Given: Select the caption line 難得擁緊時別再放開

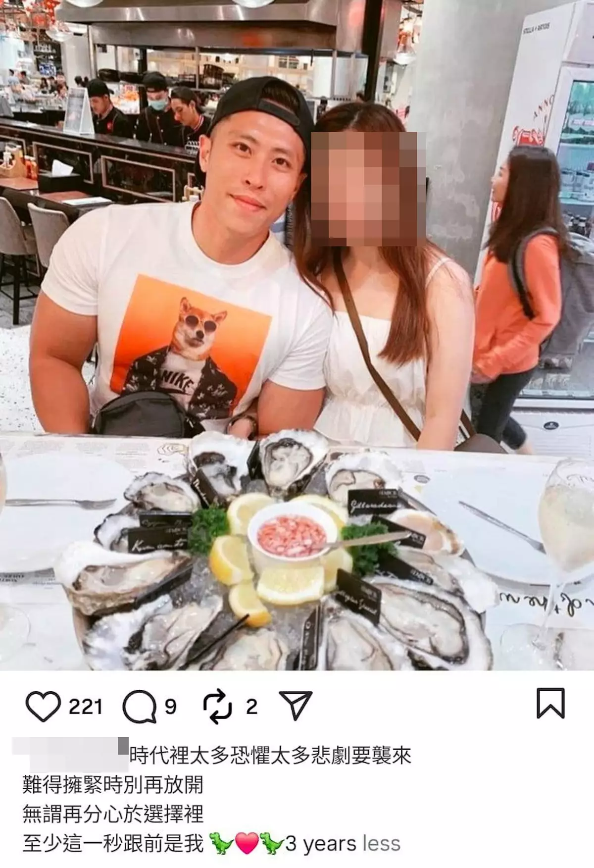Looking at the screenshot, I should (x=113, y=785).
